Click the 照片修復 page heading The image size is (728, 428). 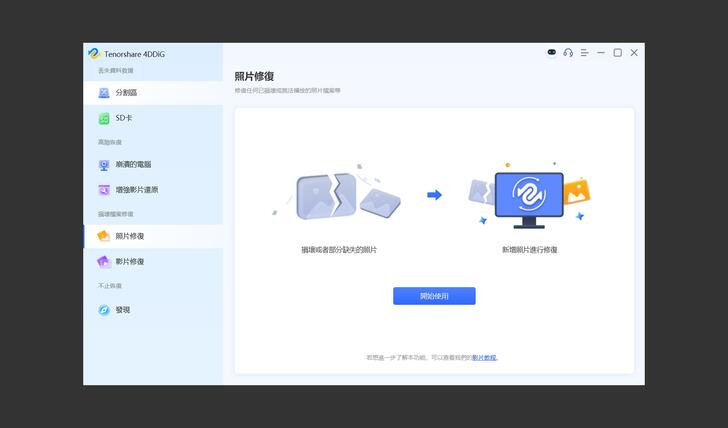click(254, 77)
